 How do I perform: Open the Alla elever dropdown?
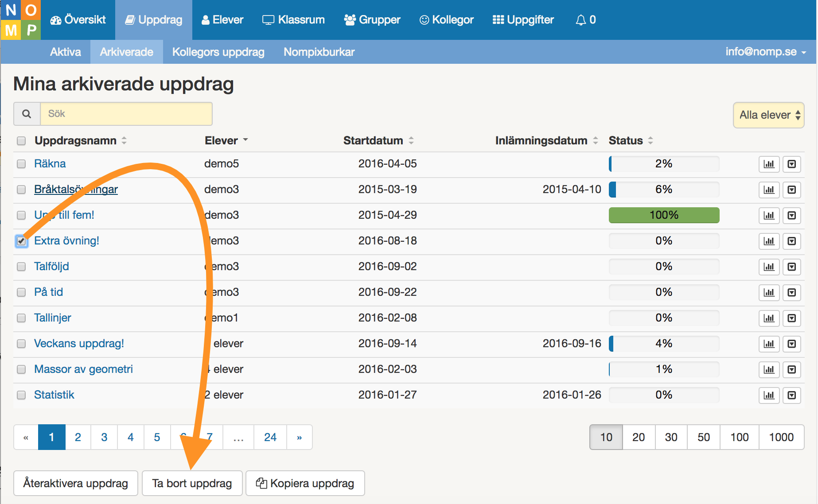click(768, 115)
